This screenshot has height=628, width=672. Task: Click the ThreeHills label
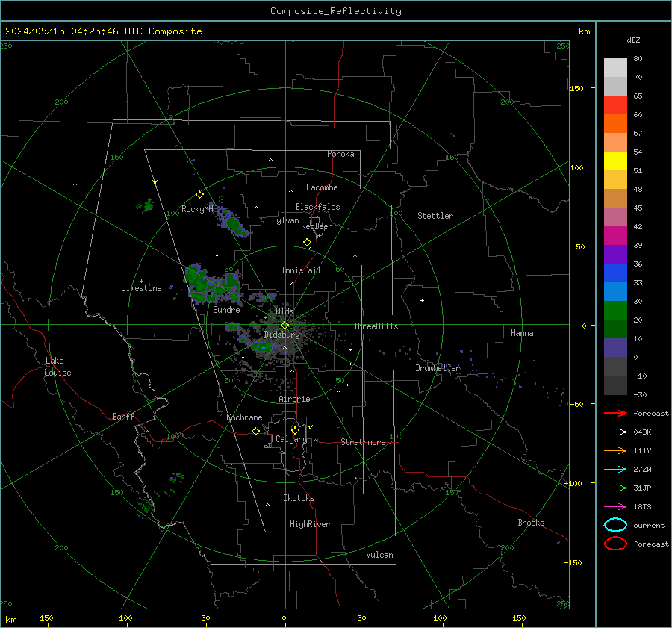coord(376,326)
